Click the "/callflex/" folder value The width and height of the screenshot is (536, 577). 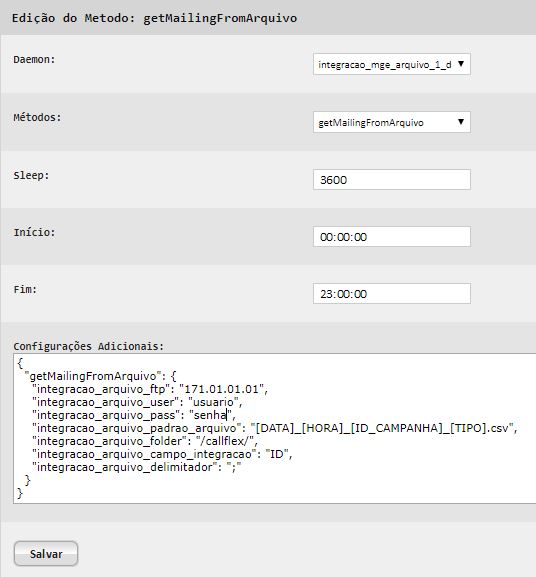(225, 441)
